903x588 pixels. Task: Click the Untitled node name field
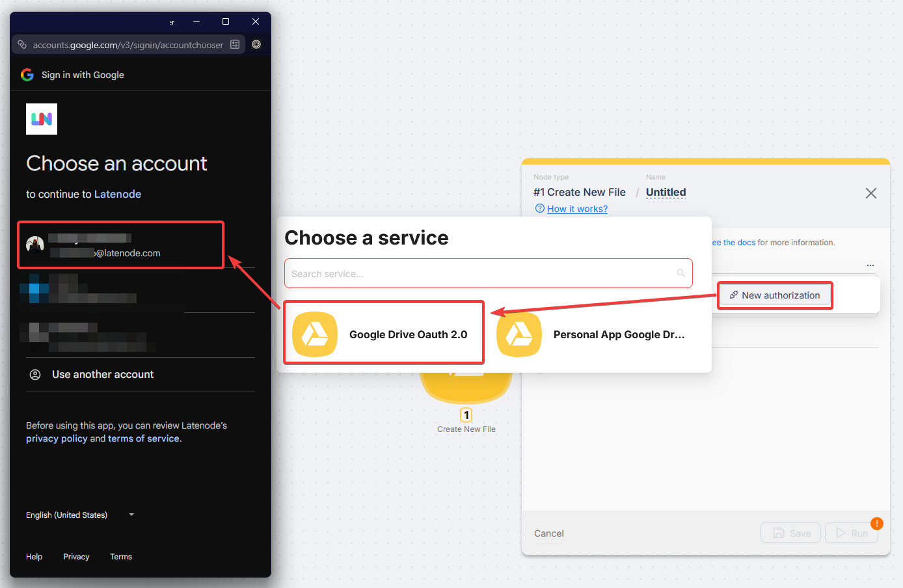coord(666,192)
